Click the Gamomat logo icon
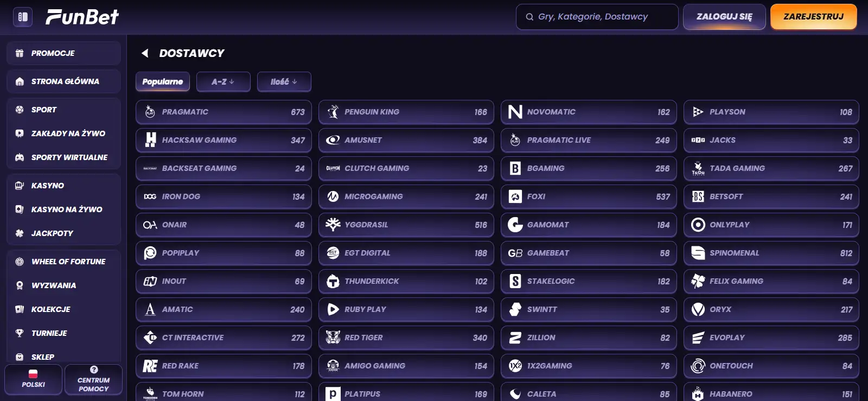This screenshot has width=868, height=401. click(515, 225)
